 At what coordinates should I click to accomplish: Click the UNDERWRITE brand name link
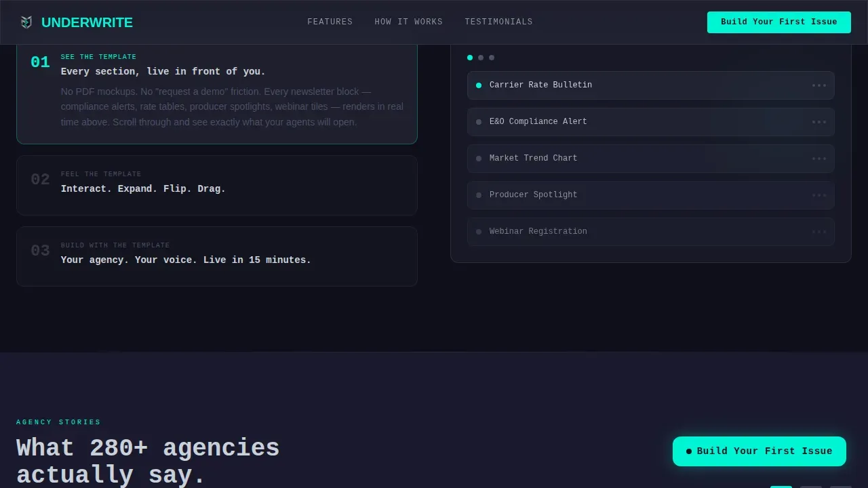[x=87, y=22]
